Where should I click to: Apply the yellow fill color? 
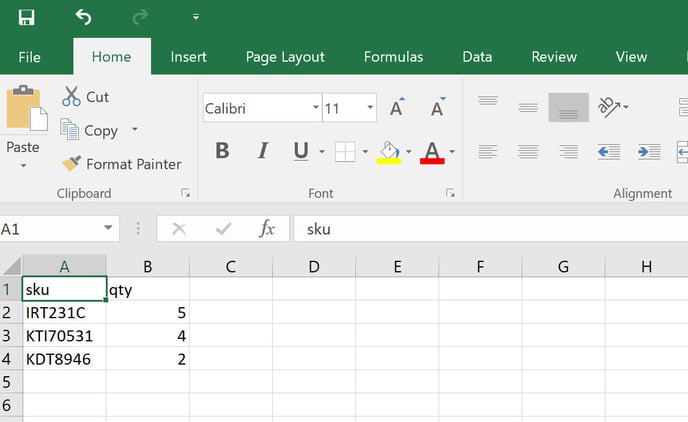[x=388, y=152]
